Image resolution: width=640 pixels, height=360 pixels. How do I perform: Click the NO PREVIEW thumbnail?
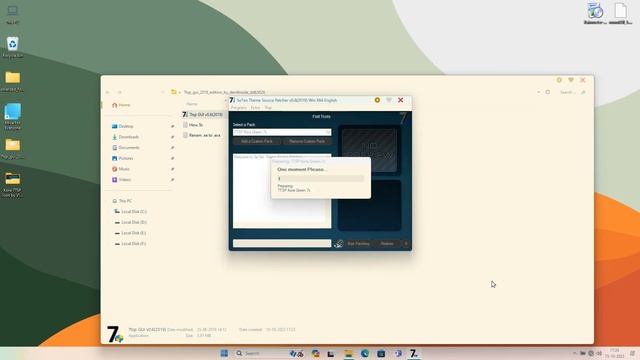(369, 150)
